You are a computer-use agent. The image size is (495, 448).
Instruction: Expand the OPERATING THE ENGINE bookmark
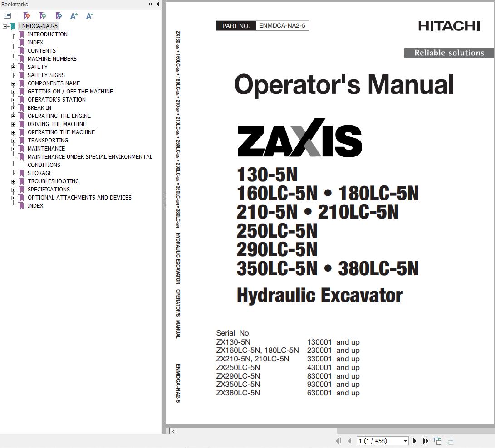13,116
